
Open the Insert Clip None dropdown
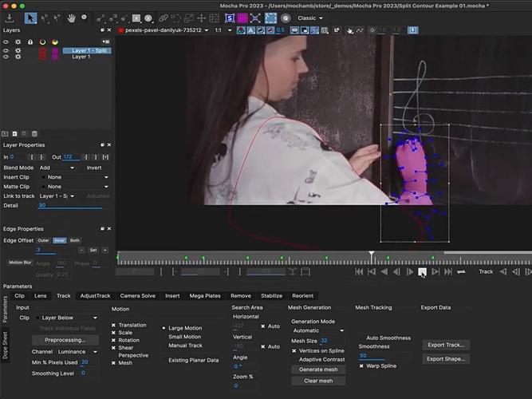point(74,177)
